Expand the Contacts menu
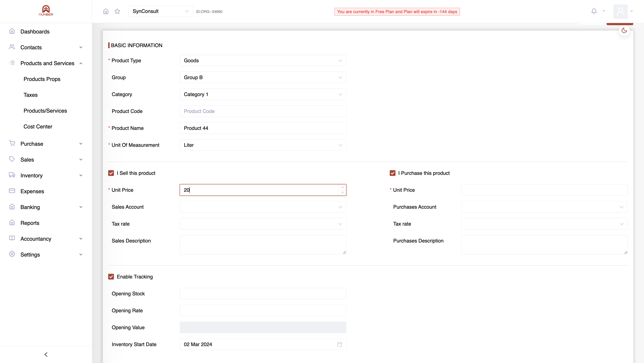 [46, 47]
